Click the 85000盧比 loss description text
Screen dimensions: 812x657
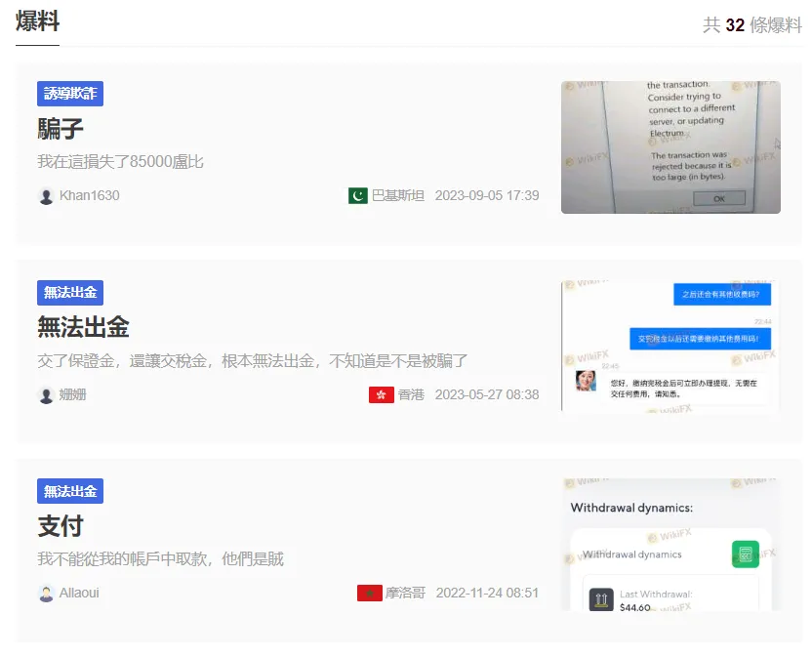[120, 162]
